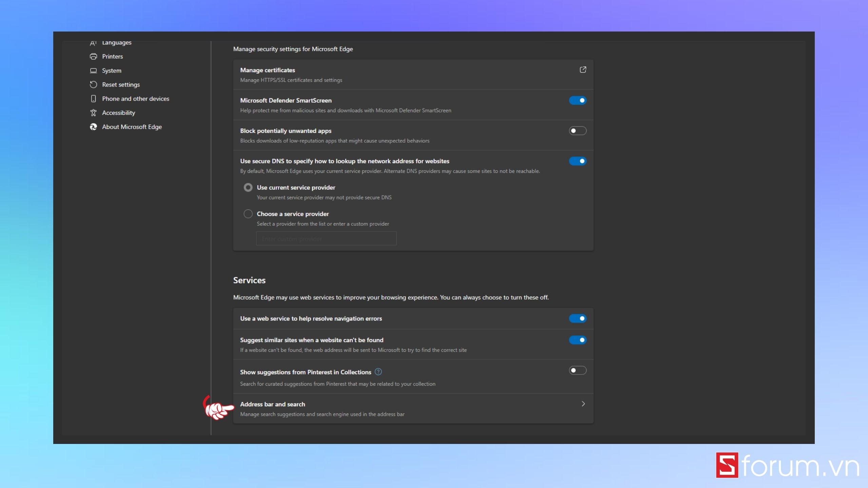Click the Enter custom provider field
The image size is (868, 488).
tap(326, 239)
